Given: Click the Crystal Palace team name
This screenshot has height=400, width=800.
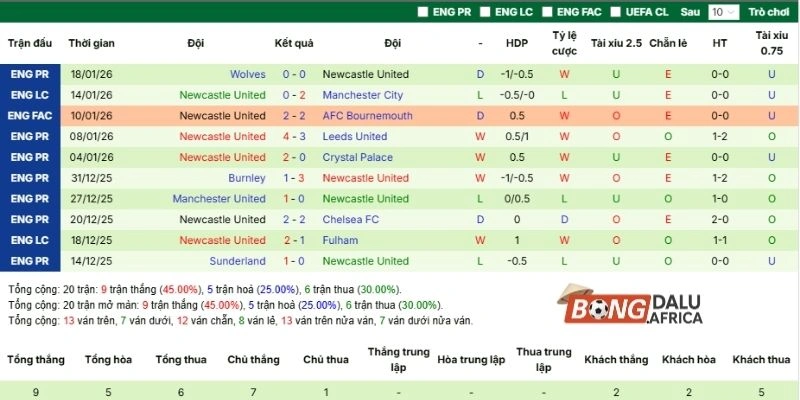Looking at the screenshot, I should 357,157.
